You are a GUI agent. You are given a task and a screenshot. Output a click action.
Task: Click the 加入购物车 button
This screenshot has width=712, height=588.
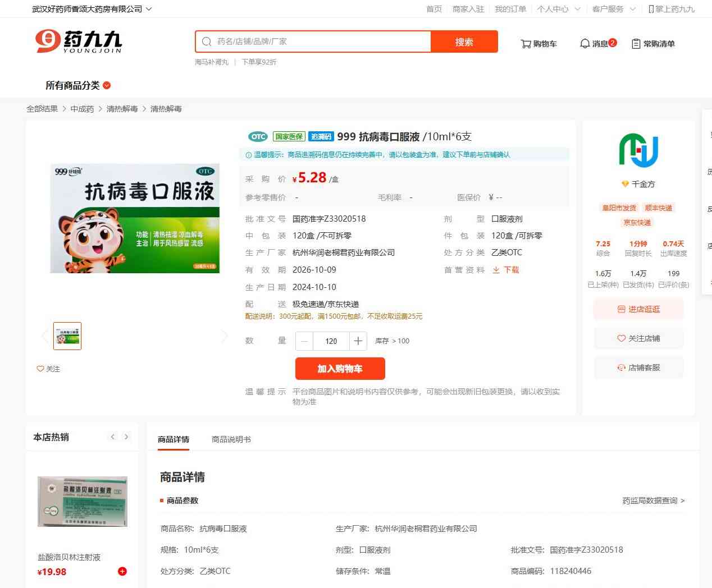(x=340, y=369)
